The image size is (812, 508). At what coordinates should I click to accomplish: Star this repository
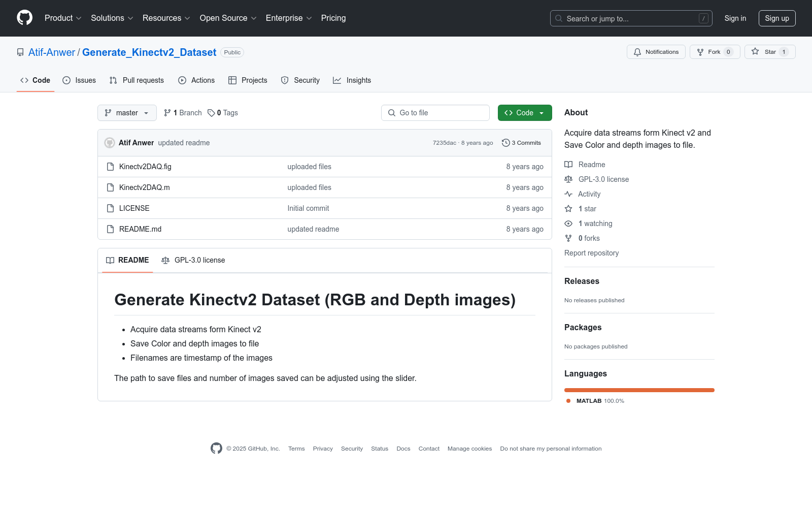(x=770, y=52)
